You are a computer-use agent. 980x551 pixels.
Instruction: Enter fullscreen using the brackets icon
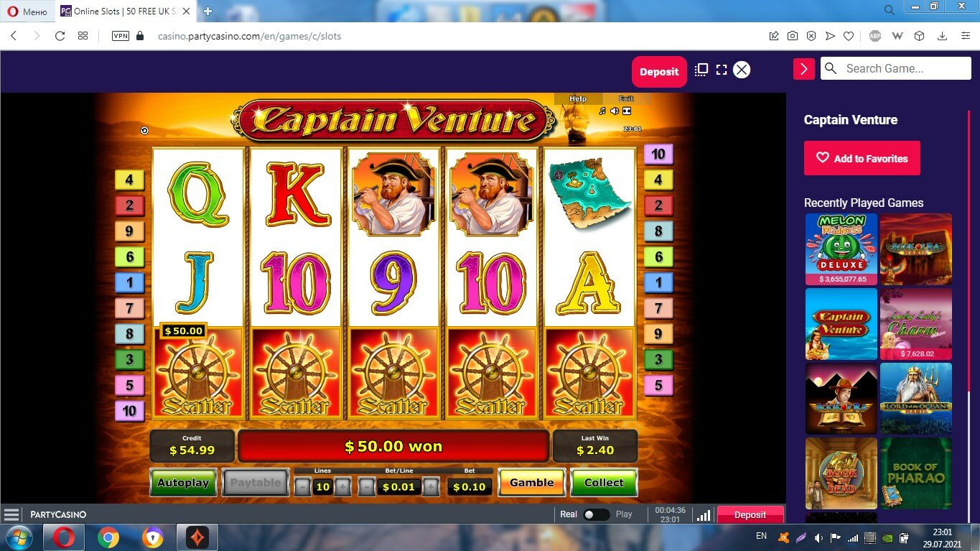[722, 70]
